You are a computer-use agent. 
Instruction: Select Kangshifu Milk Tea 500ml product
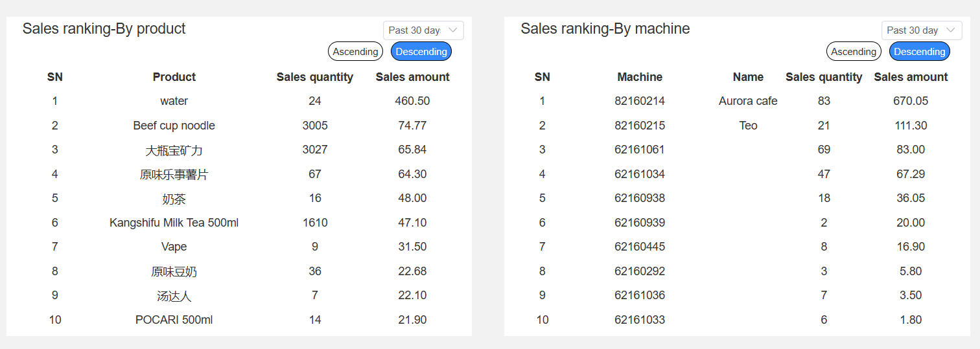pyautogui.click(x=174, y=223)
